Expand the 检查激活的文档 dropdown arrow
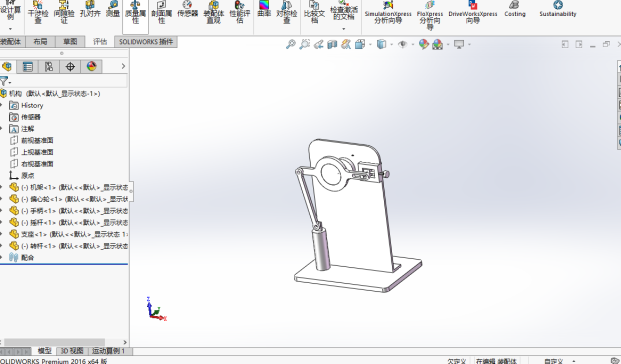The height and width of the screenshot is (364, 621). click(344, 29)
